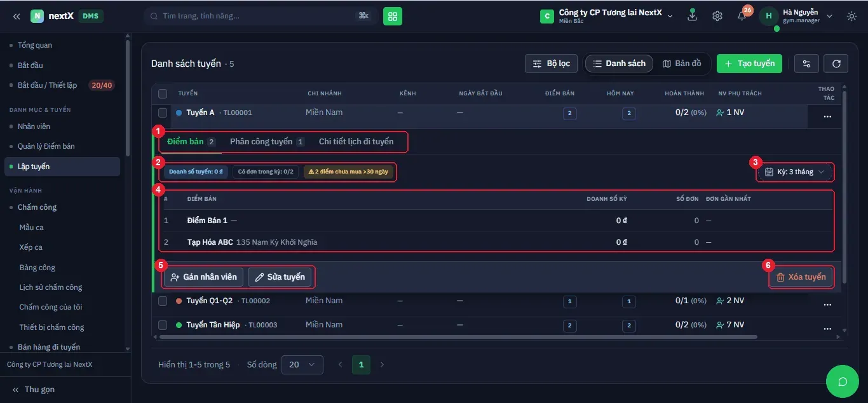Open rows-per-page dropdown showing 20

pyautogui.click(x=302, y=365)
